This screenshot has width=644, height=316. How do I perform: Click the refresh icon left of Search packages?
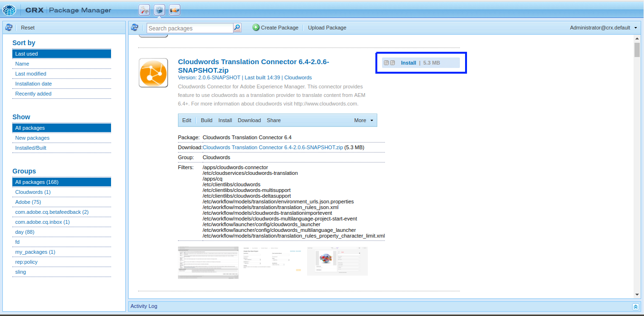click(x=135, y=28)
